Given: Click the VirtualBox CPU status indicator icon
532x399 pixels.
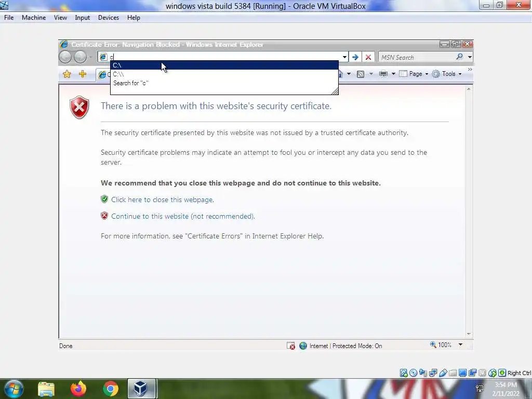Looking at the screenshot, I should pyautogui.click(x=482, y=373).
